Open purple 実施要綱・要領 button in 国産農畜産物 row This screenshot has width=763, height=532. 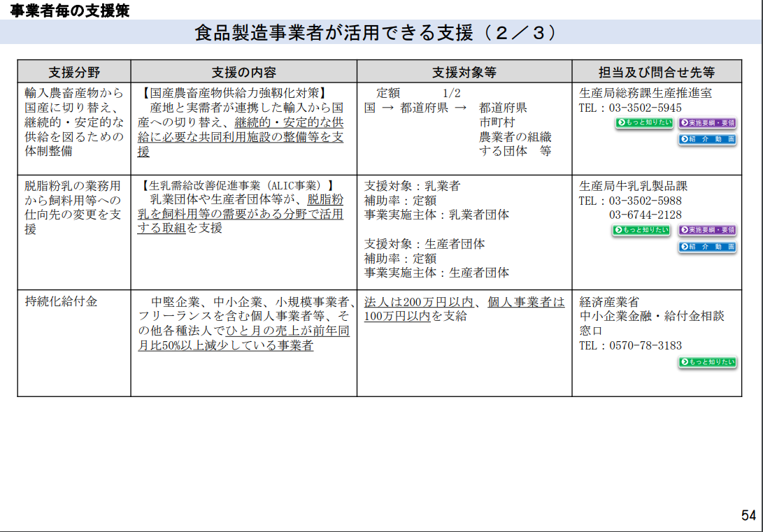(x=708, y=122)
